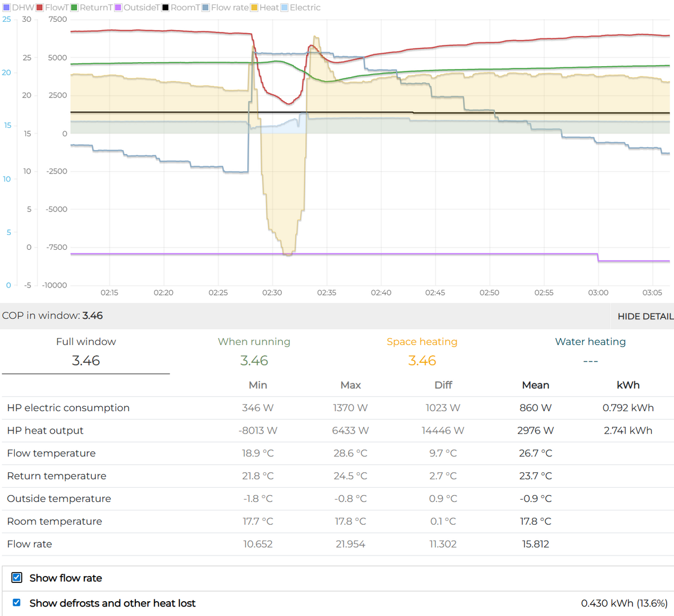Click the 02:30 mark on the time axis

(272, 293)
